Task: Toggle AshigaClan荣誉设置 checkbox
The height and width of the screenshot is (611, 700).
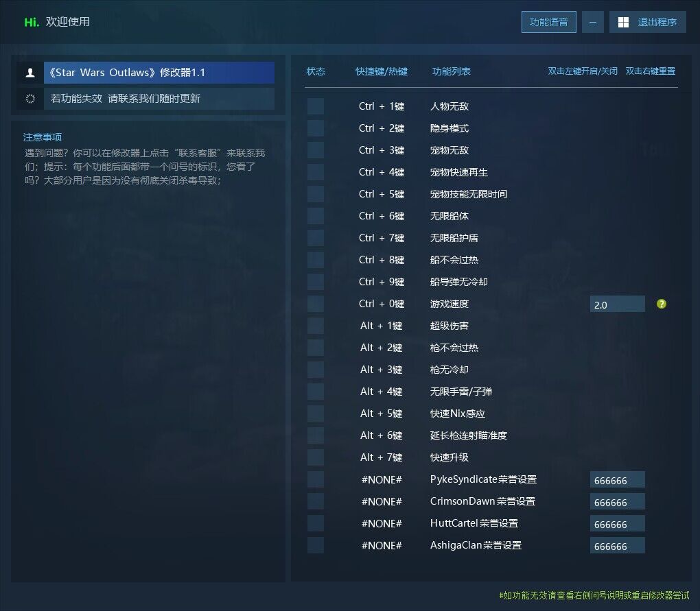Action: [316, 545]
